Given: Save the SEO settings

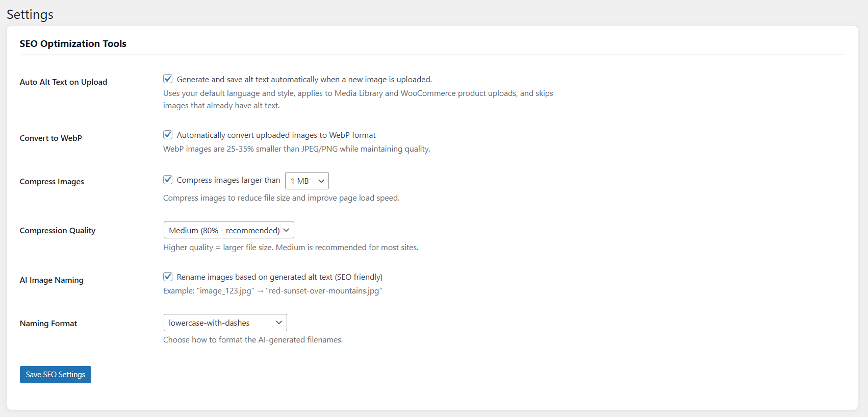Looking at the screenshot, I should tap(56, 375).
